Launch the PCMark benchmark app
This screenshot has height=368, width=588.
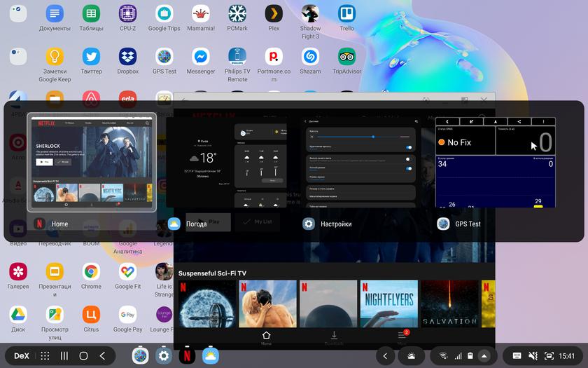tap(237, 14)
